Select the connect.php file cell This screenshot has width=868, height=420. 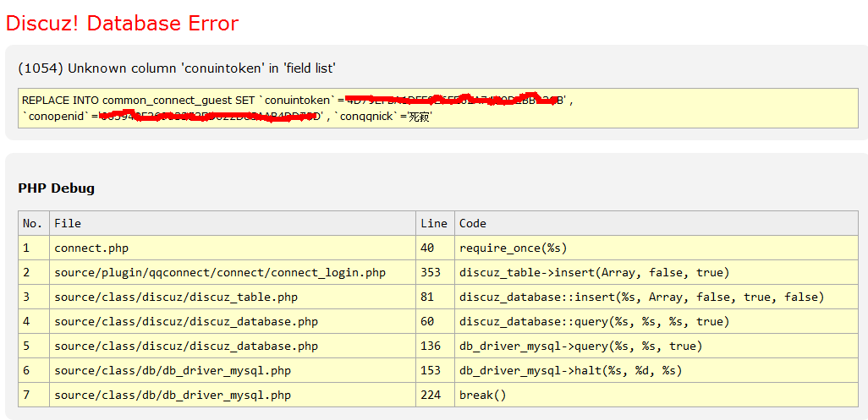(x=91, y=248)
